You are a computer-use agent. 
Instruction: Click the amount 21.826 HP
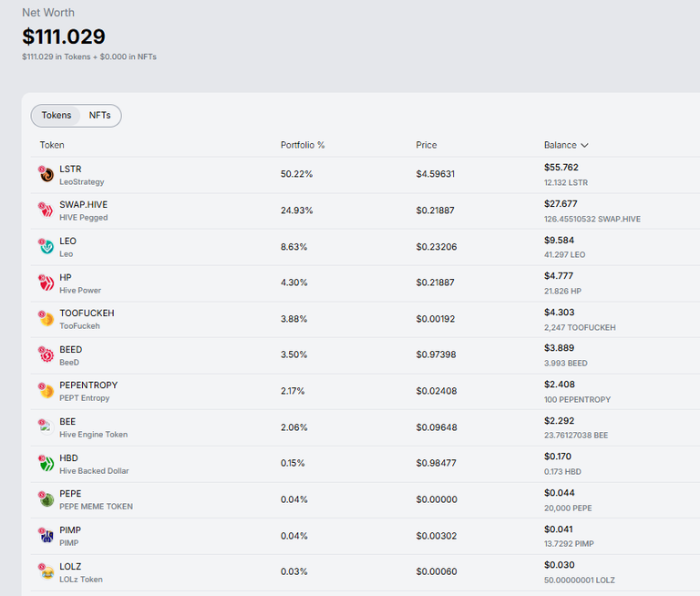click(x=562, y=291)
